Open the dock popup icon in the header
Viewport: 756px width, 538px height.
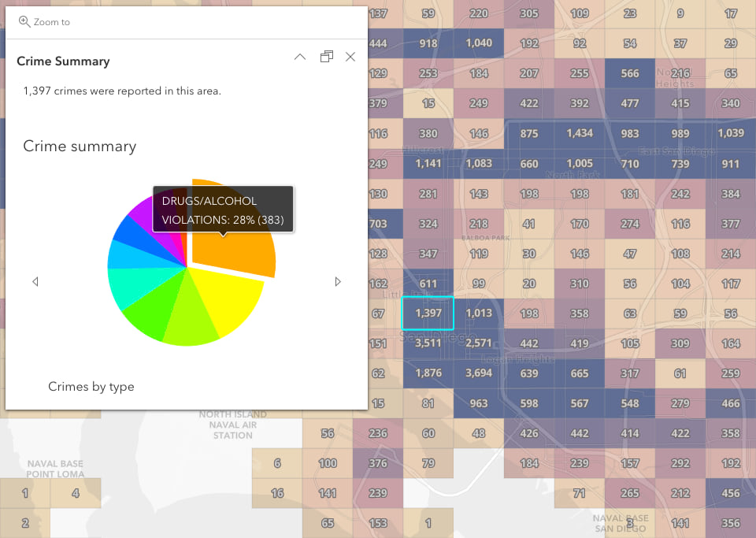[x=327, y=57]
